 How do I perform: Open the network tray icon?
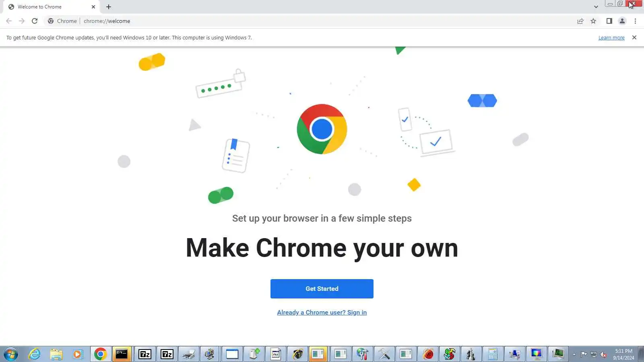pos(594,355)
